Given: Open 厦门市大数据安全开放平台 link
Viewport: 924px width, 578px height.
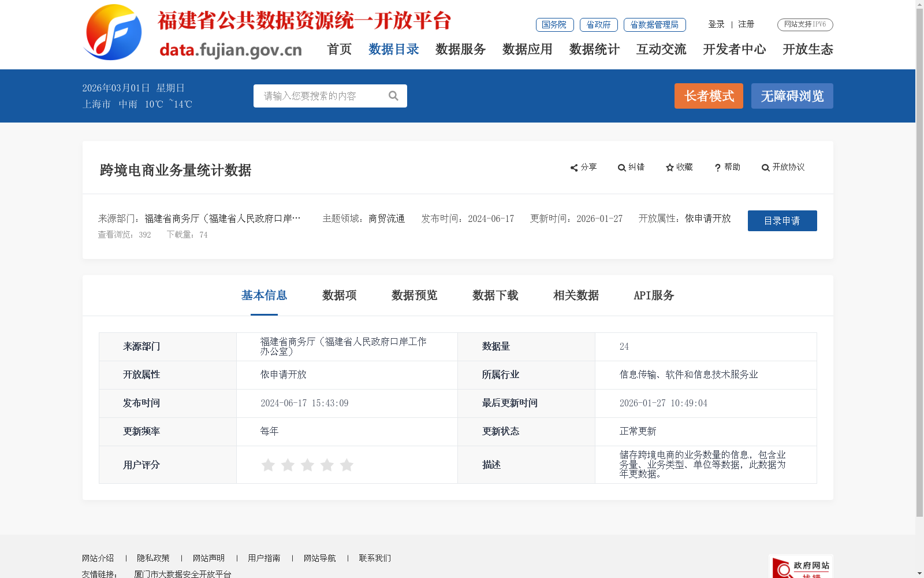Looking at the screenshot, I should (183, 574).
